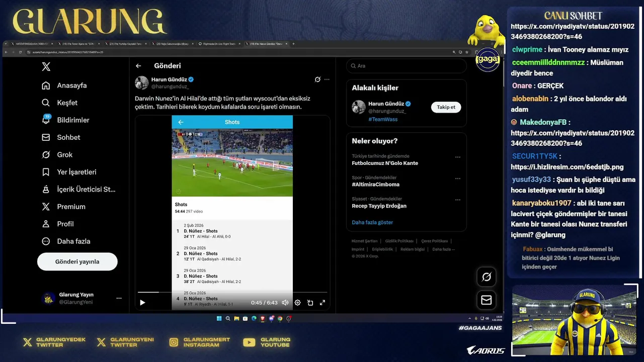Select shot row 1 Al Hilal - Al Ahli
This screenshot has width=644, height=362.
(x=232, y=231)
